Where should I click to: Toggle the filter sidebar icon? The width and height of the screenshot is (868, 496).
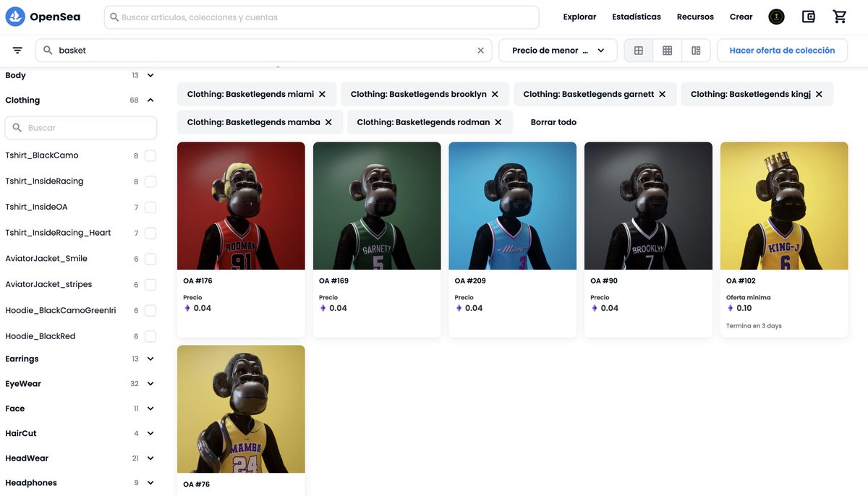[17, 51]
